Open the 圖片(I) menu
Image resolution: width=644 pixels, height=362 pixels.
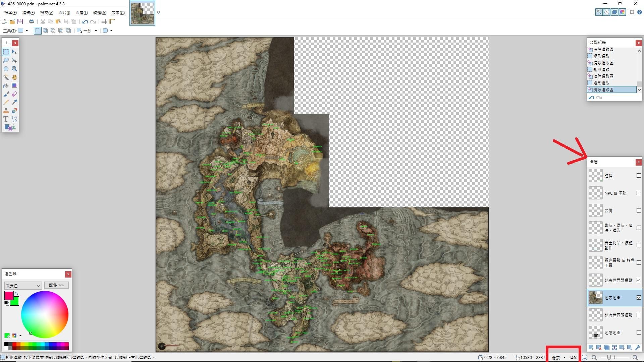click(64, 13)
